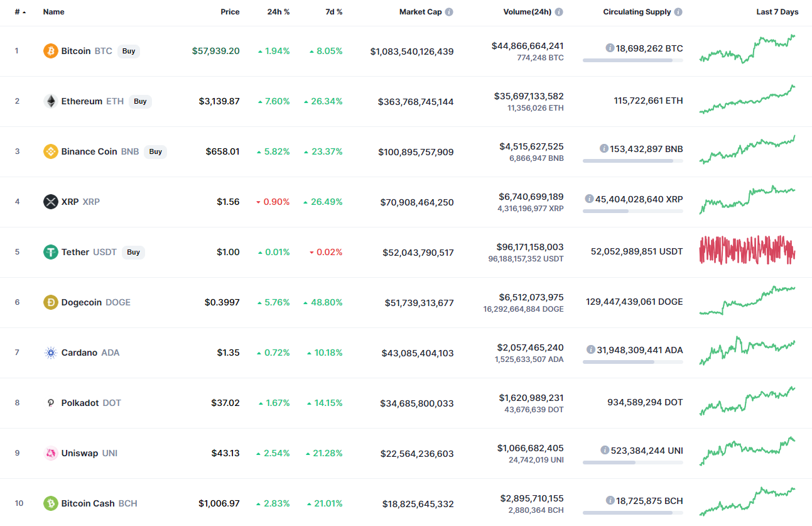The image size is (812, 526).
Task: Click Cardano circulating supply progress bar
Action: (x=633, y=362)
